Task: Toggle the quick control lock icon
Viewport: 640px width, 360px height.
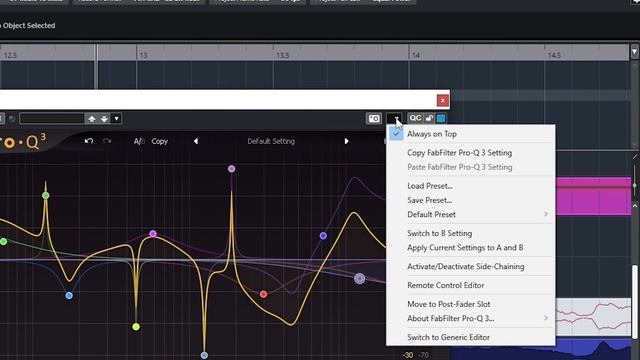Action: (x=429, y=118)
